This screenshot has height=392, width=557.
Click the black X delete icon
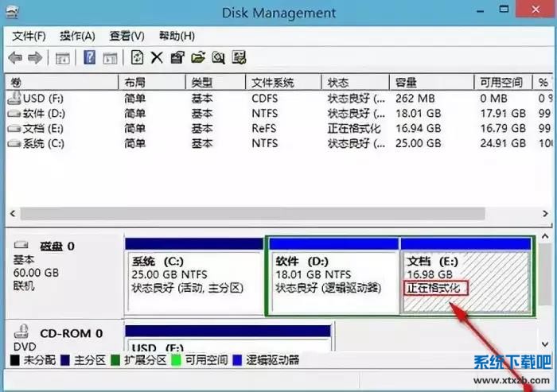(157, 57)
